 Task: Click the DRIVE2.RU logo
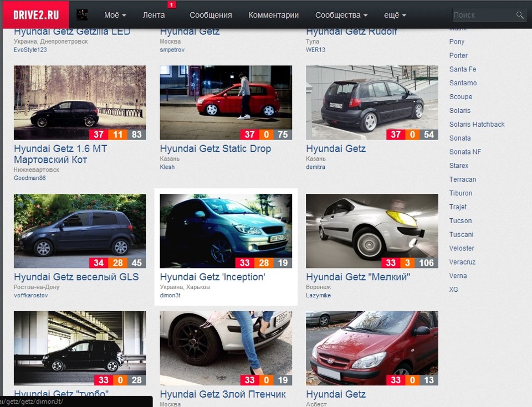[x=36, y=14]
